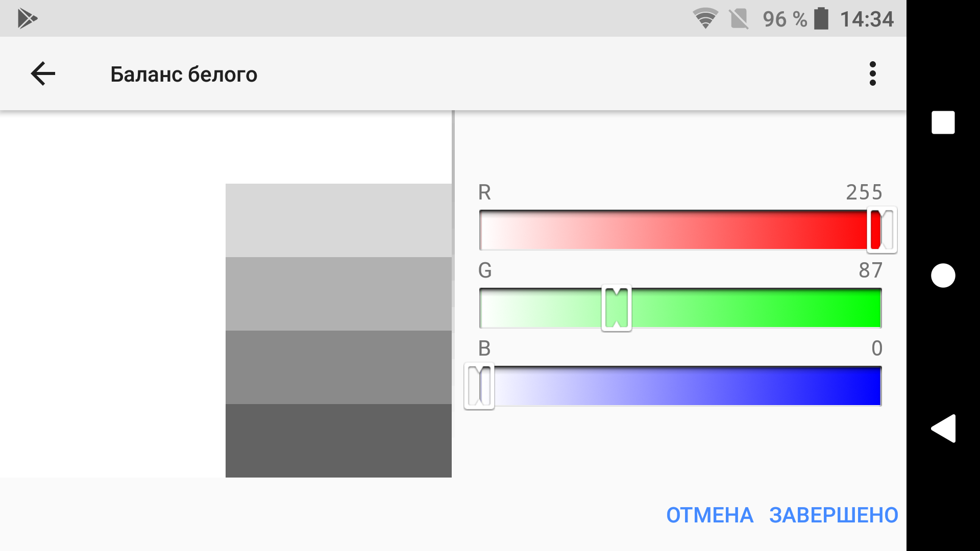Open the three-dot overflow menu
980x551 pixels.
[872, 74]
